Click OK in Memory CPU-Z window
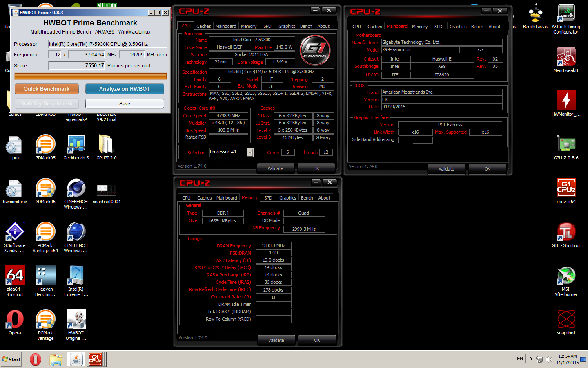 click(x=317, y=340)
